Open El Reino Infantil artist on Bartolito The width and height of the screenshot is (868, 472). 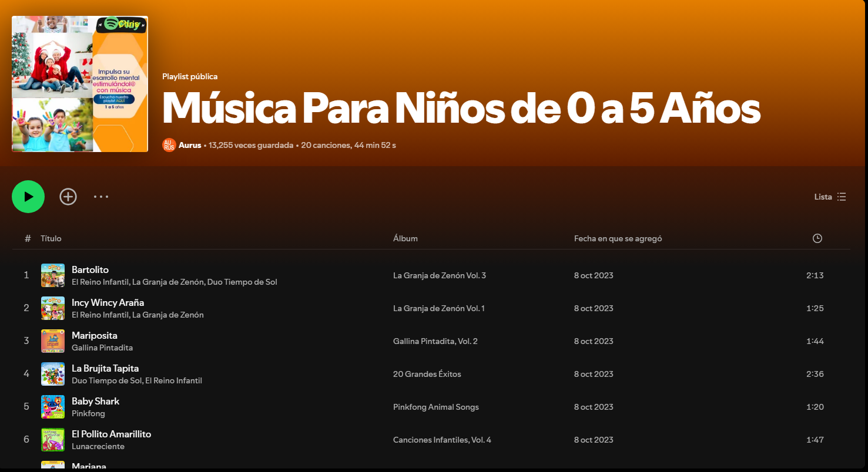[x=100, y=282]
